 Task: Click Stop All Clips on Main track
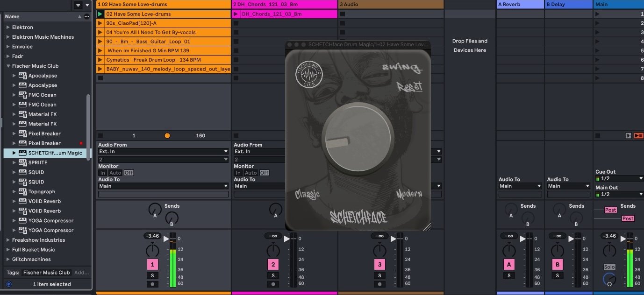point(597,135)
